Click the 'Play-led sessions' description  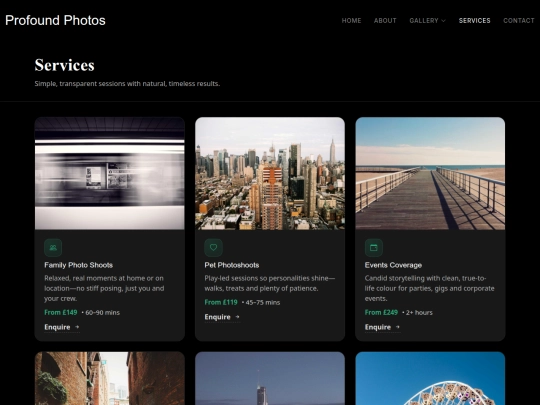270,283
